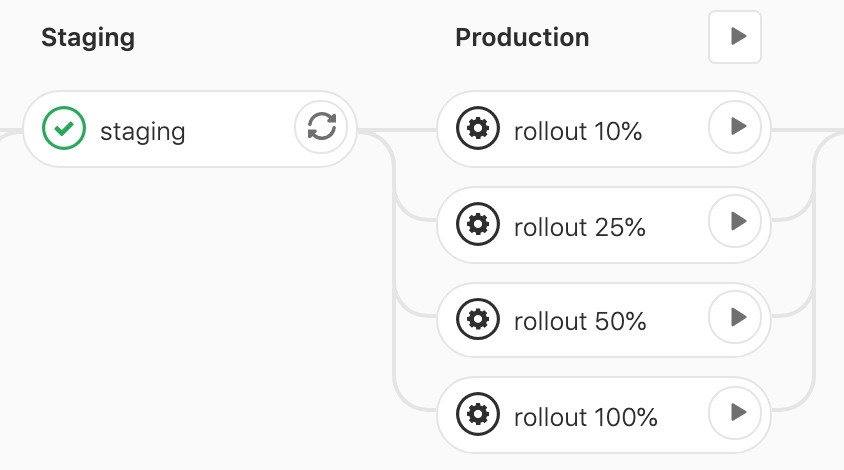The width and height of the screenshot is (844, 470).
Task: Open the rollout 10% job link
Action: 577,131
